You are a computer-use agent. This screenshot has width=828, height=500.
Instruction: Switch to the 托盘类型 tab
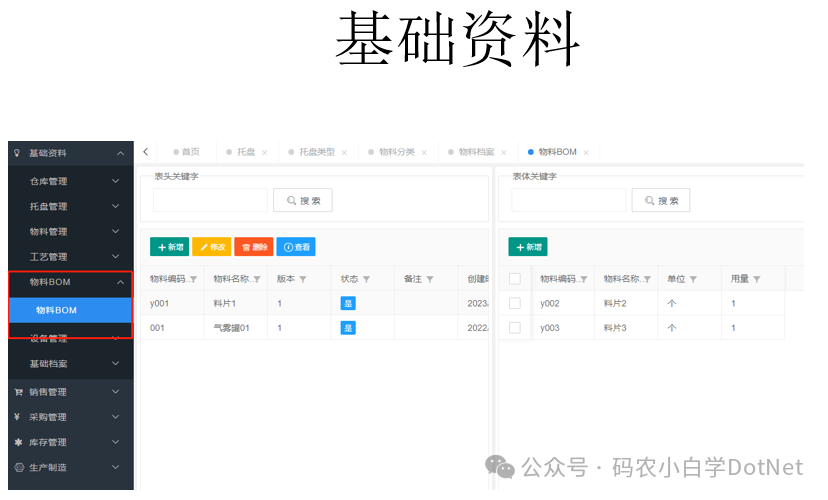pyautogui.click(x=317, y=153)
